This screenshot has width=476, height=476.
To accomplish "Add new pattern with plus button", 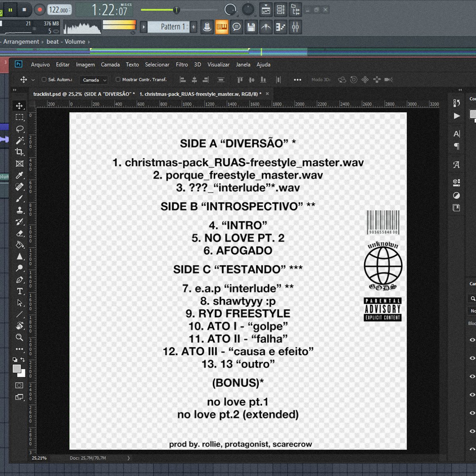I will [194, 27].
